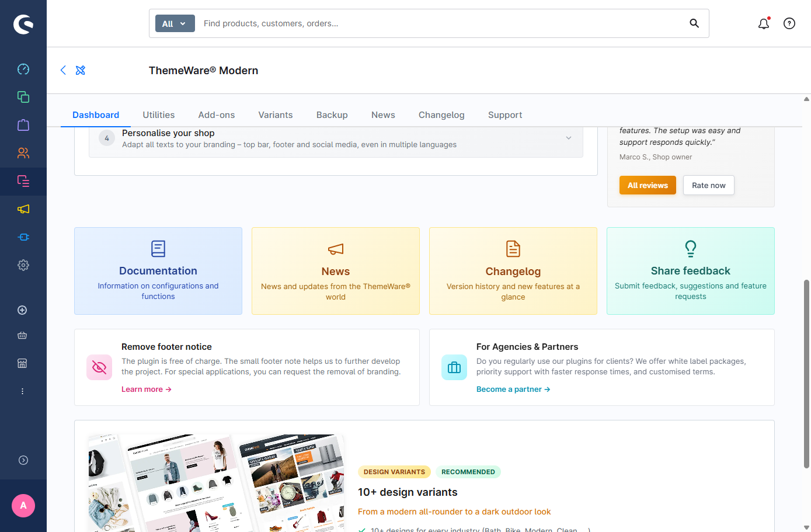Open the Settings gear icon in sidebar
Image resolution: width=811 pixels, height=532 pixels.
[x=23, y=265]
